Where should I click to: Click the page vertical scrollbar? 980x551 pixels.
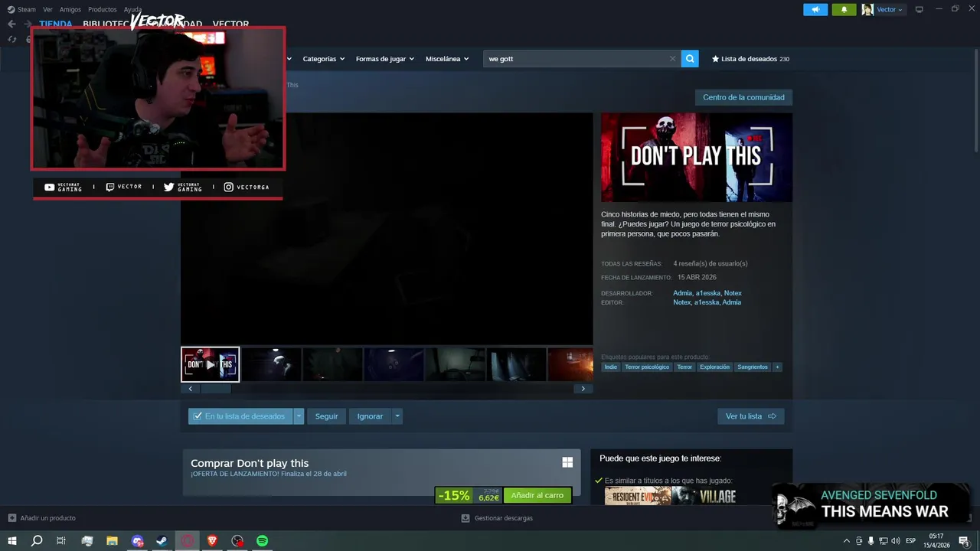coord(975,99)
